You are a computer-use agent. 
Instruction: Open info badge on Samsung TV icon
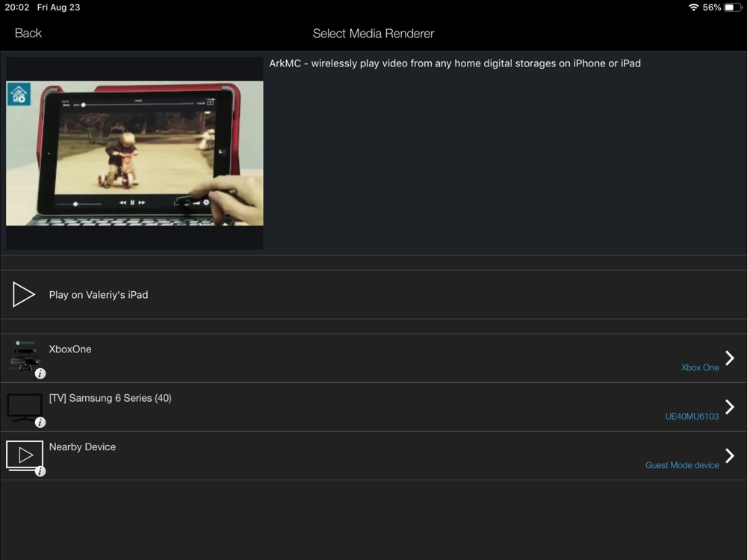tap(40, 423)
